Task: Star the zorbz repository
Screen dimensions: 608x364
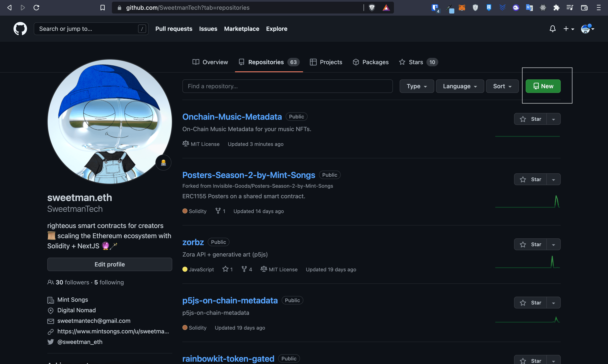Action: (x=530, y=244)
